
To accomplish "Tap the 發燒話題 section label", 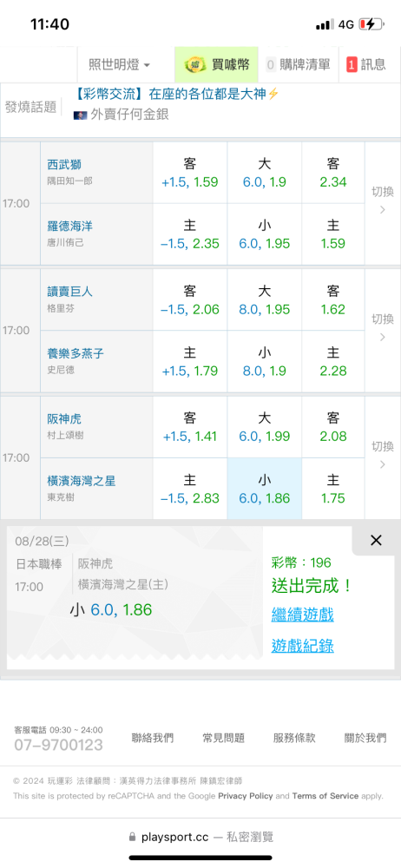I will pos(31,107).
